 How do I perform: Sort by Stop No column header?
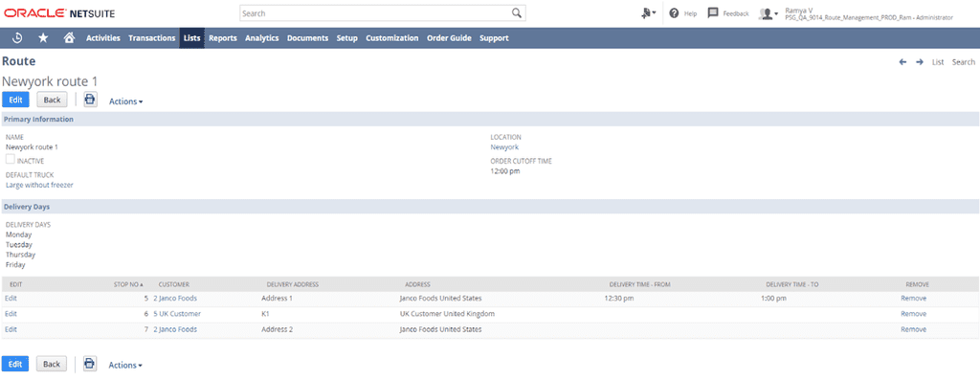coord(129,284)
